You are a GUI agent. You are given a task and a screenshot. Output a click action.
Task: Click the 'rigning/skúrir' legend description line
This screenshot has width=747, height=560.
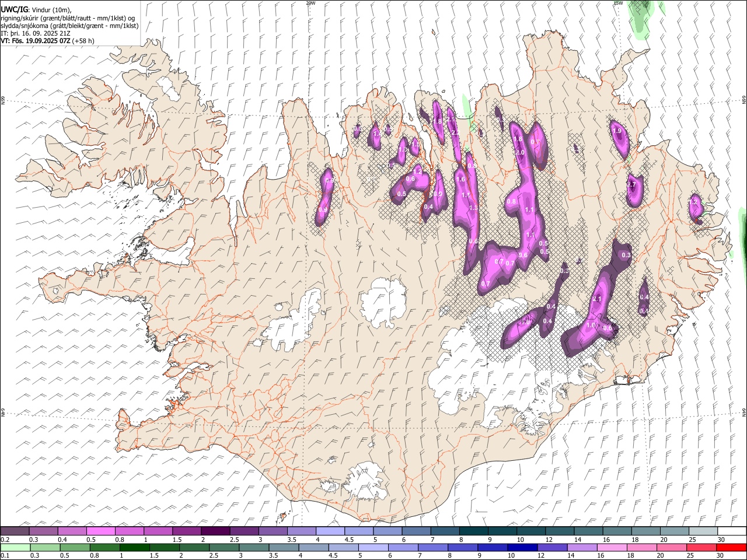(68, 18)
